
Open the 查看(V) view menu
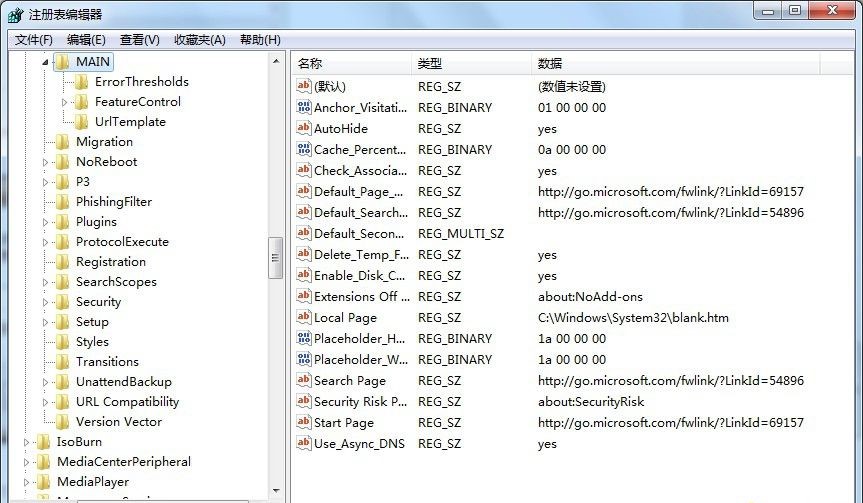(139, 40)
